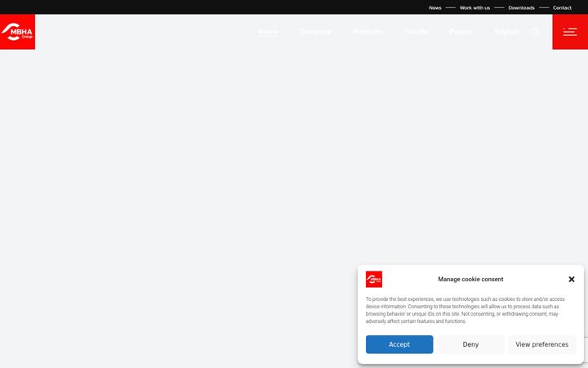This screenshot has width=588, height=368.
Task: Click the Manage cookie consent heading
Action: pos(470,279)
